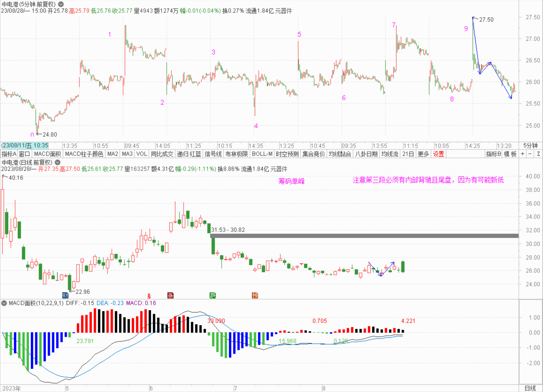Screen dimensions: 543x392
Task: Open the 模板 button
Action: 510,154
